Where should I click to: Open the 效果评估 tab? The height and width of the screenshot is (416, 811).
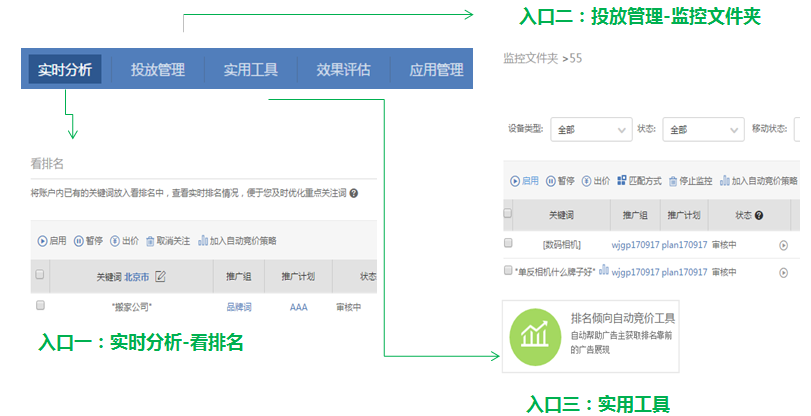coord(343,70)
